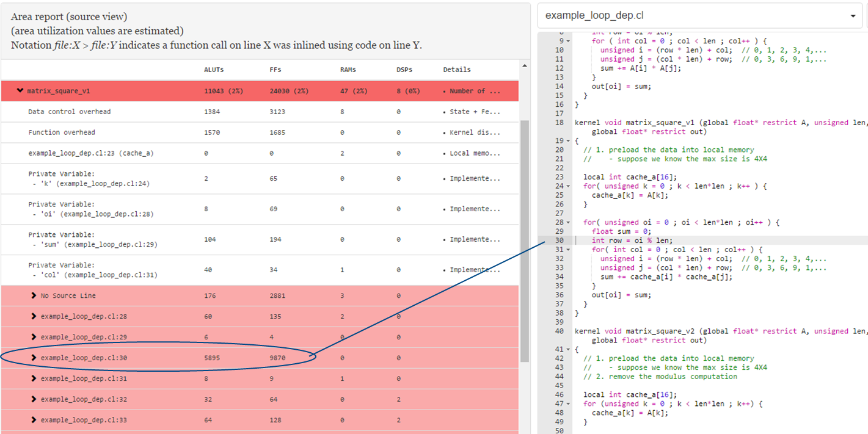Click the chevron beside example_loop_dep.cl:32
The height and width of the screenshot is (434, 868).
pos(34,399)
